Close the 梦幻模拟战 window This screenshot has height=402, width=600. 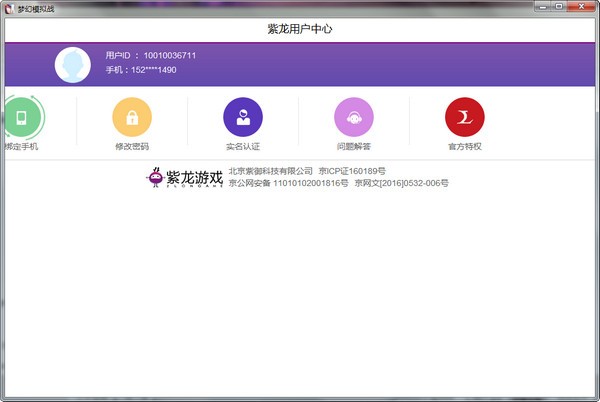coord(582,6)
